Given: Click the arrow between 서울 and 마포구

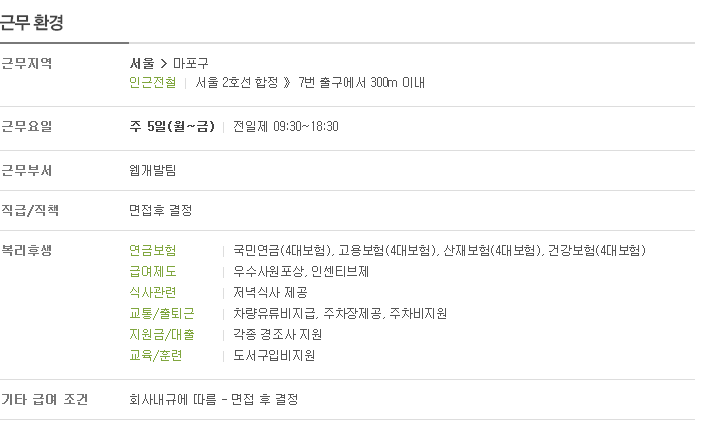Looking at the screenshot, I should click(164, 63).
